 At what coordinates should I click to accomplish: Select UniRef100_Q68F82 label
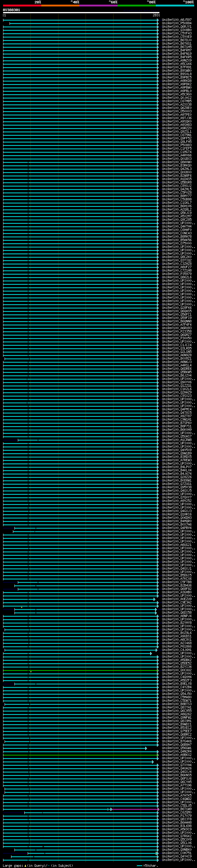(x=176, y=589)
